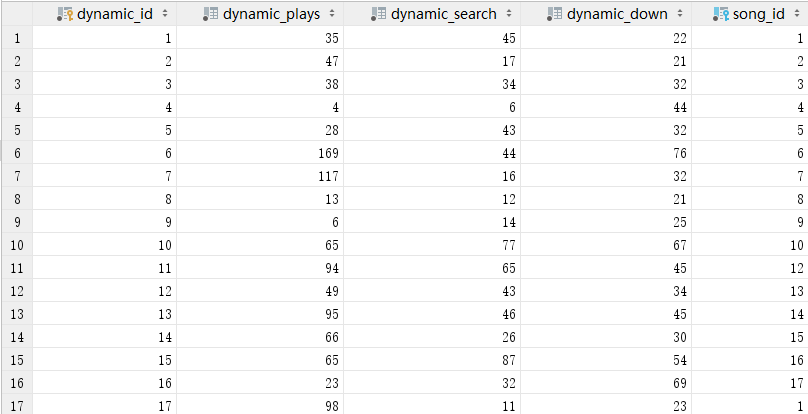Select the dynamic_search column header label

tap(441, 15)
